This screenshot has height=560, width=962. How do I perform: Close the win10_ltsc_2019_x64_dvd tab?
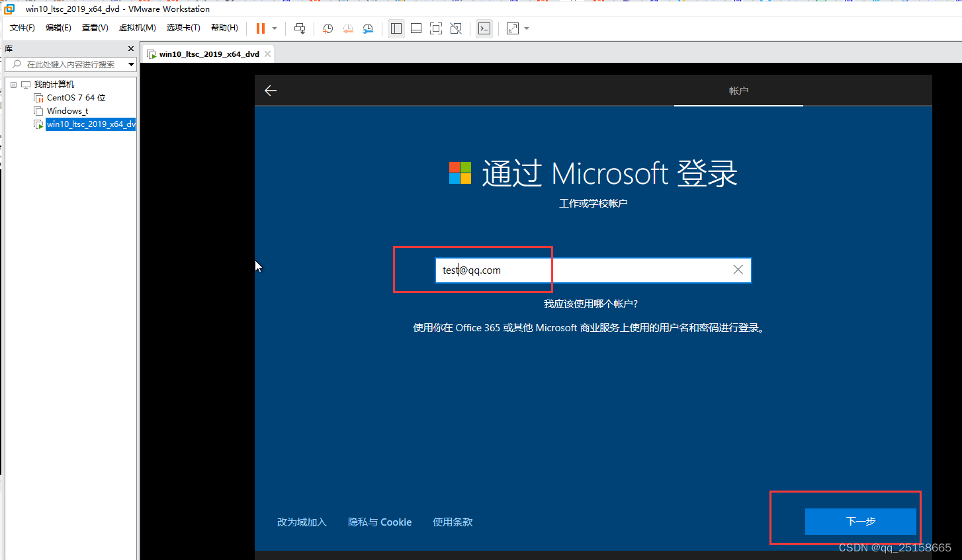pyautogui.click(x=267, y=54)
